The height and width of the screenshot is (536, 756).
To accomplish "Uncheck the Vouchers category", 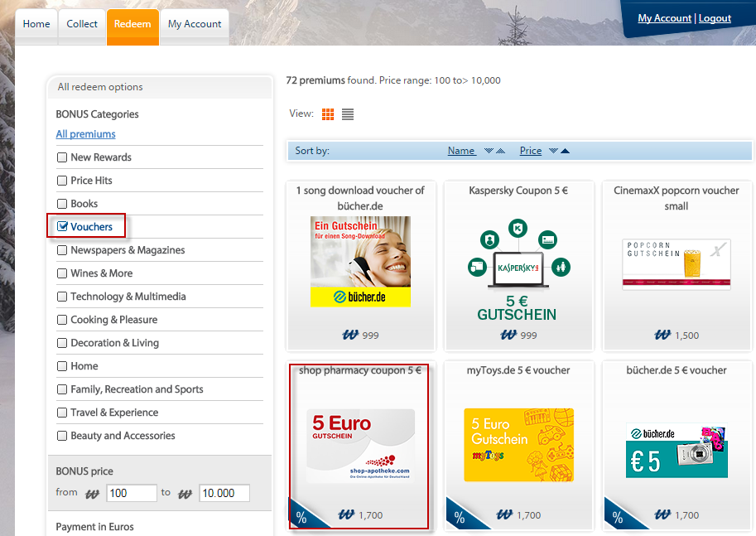I will (62, 226).
